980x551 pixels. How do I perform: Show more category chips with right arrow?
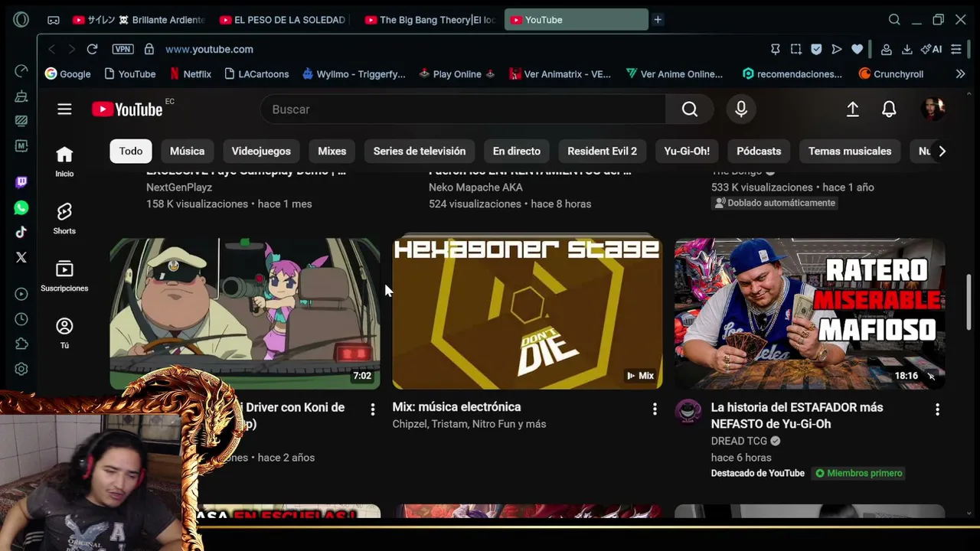coord(942,152)
